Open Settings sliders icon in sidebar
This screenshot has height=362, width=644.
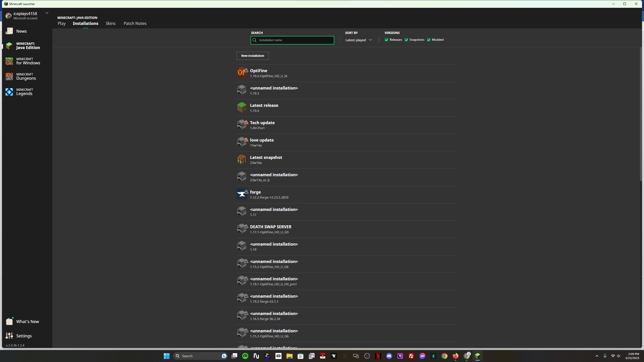[x=9, y=336]
